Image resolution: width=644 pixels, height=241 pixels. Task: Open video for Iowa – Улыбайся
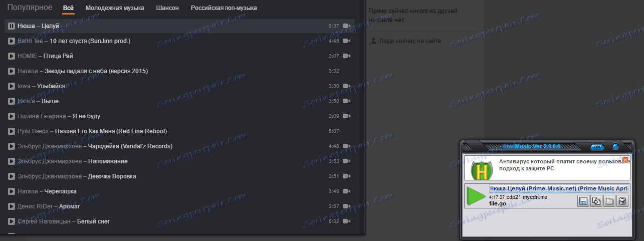(346, 86)
